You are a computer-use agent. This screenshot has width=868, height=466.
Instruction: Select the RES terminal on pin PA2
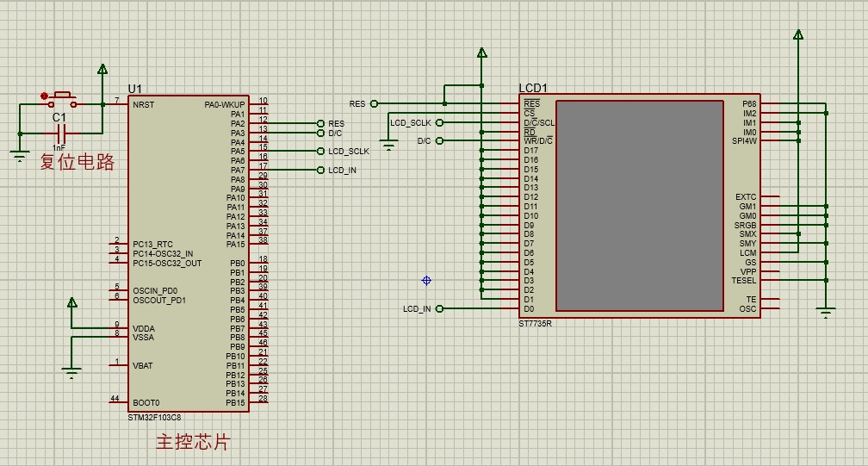pos(321,124)
